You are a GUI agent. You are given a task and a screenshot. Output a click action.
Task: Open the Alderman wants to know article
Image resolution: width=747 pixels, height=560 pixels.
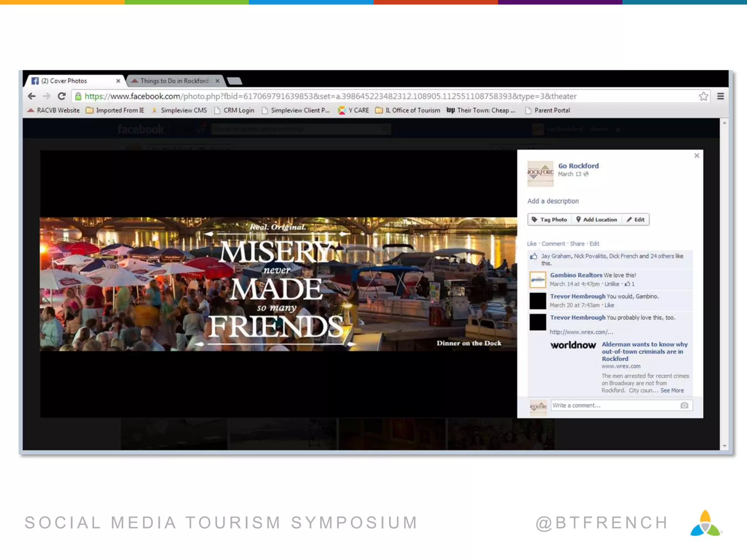pos(645,351)
